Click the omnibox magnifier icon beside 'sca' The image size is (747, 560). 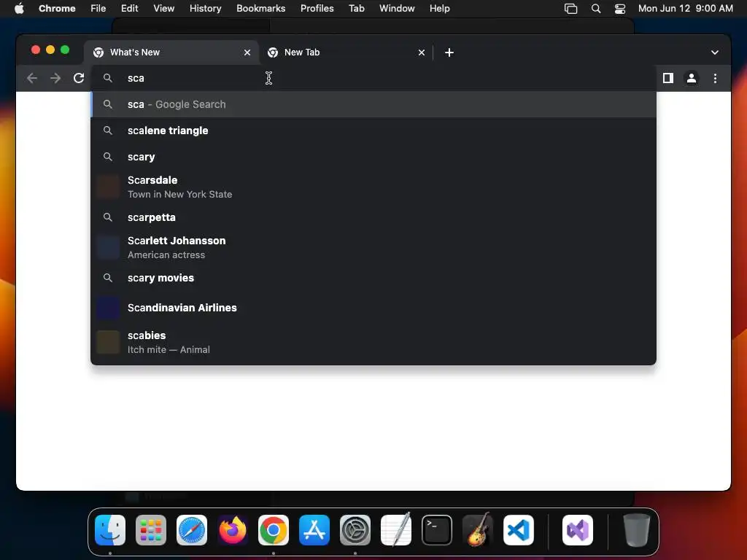point(108,78)
